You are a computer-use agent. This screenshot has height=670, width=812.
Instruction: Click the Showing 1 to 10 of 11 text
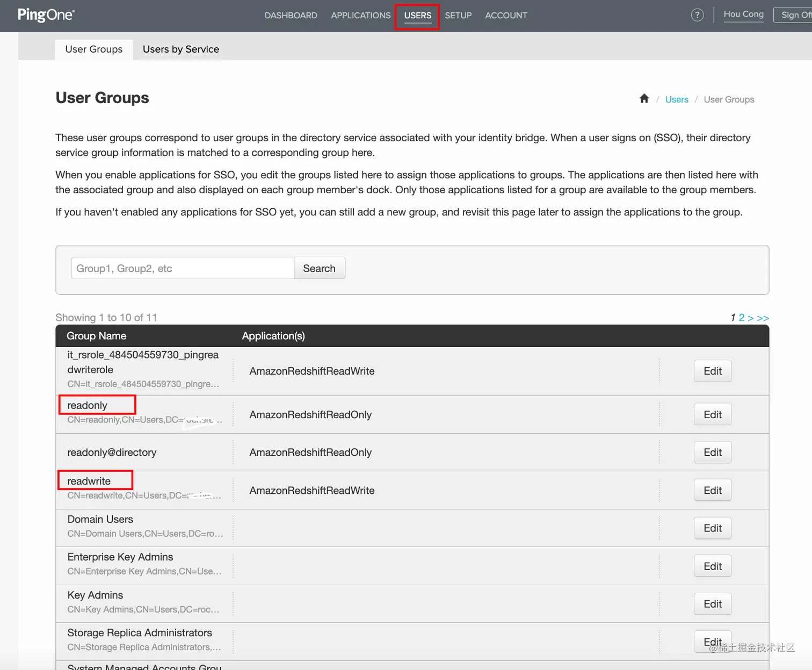[x=106, y=317]
